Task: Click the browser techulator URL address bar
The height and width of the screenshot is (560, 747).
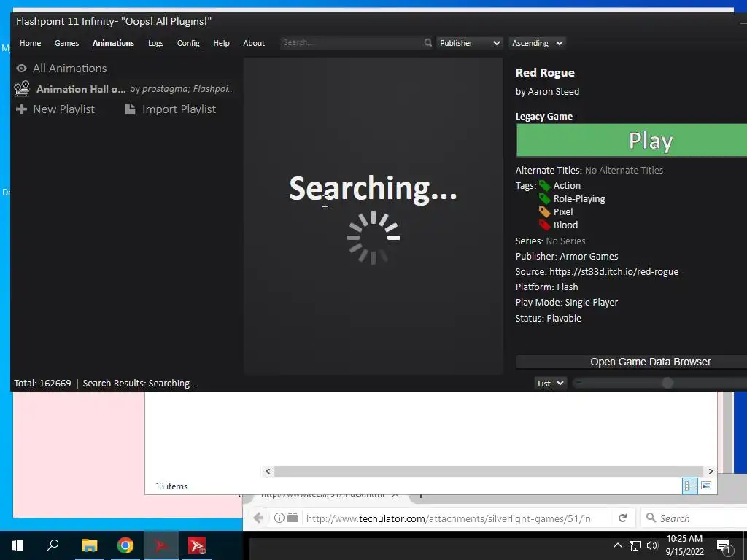Action: coord(448,518)
